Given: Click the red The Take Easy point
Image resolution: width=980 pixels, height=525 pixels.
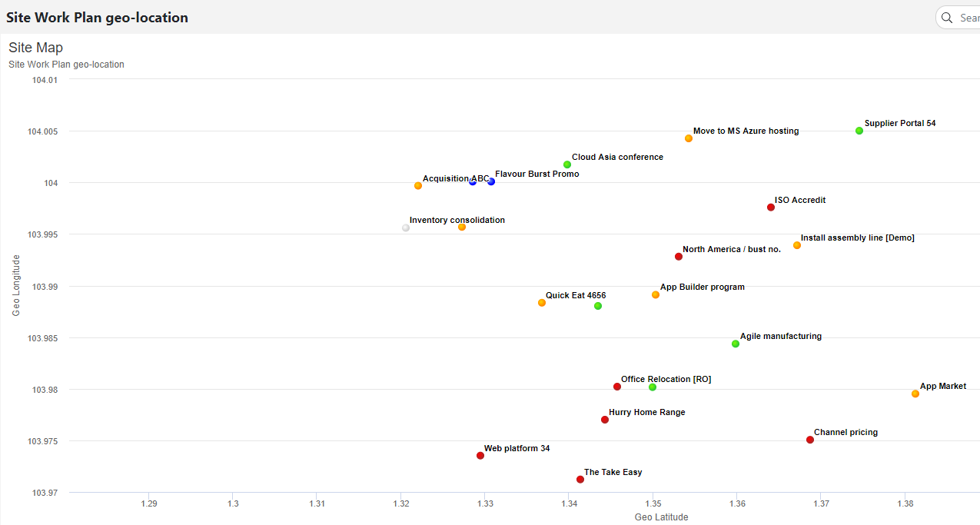Looking at the screenshot, I should point(580,480).
